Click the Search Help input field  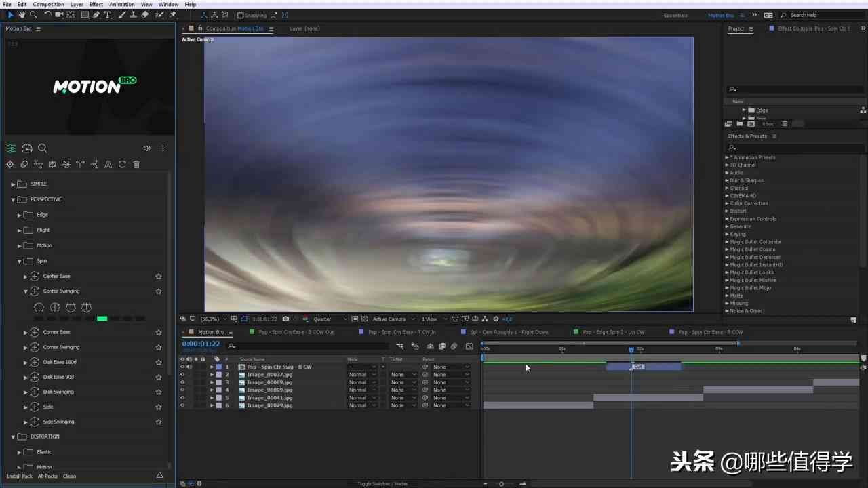(821, 15)
